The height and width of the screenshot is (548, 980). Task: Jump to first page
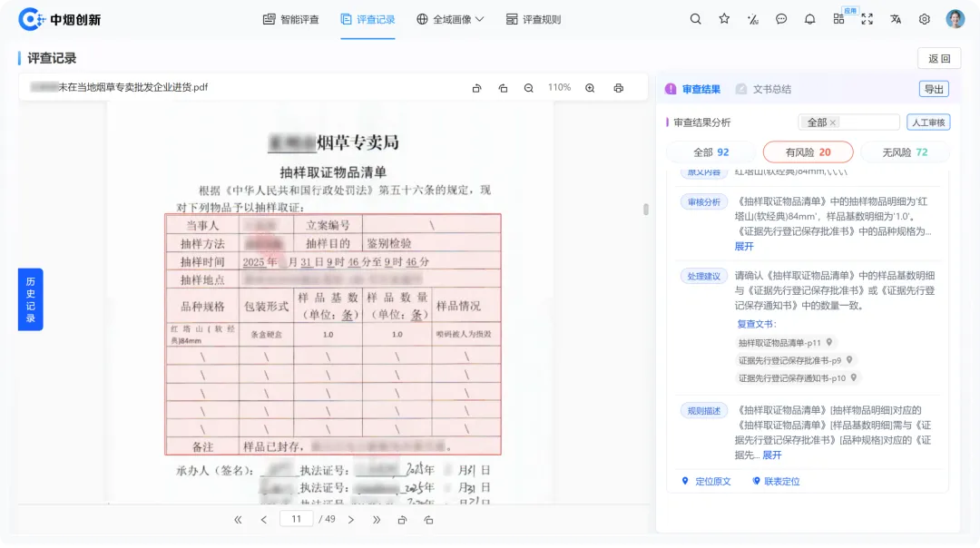238,520
